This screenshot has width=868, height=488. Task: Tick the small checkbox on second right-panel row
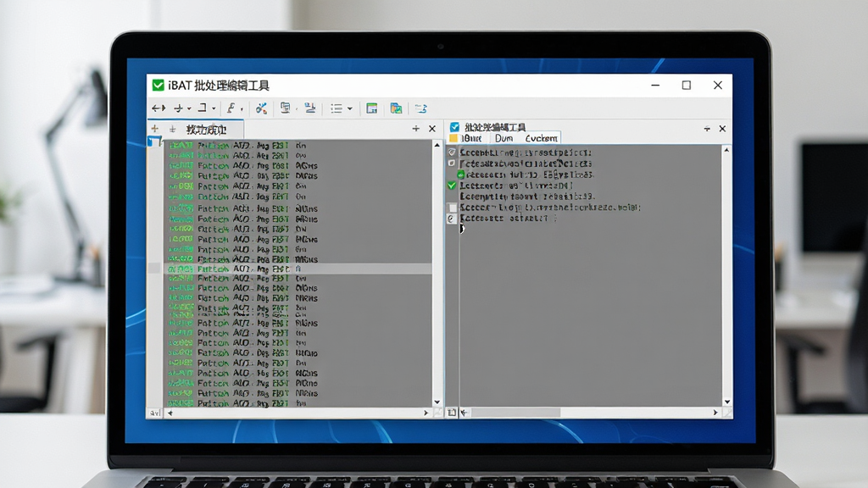[x=452, y=164]
